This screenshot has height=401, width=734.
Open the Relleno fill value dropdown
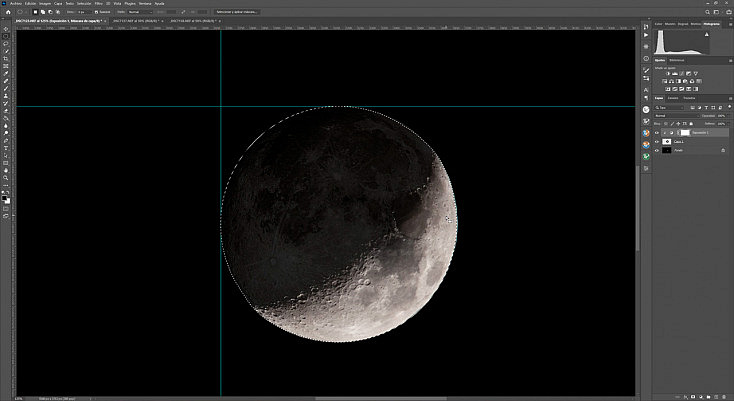tap(728, 124)
